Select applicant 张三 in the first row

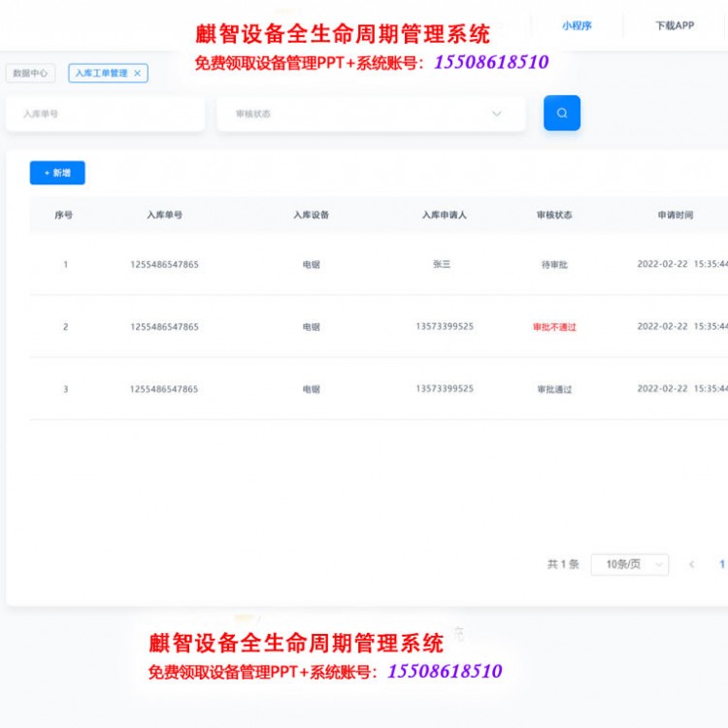441,264
